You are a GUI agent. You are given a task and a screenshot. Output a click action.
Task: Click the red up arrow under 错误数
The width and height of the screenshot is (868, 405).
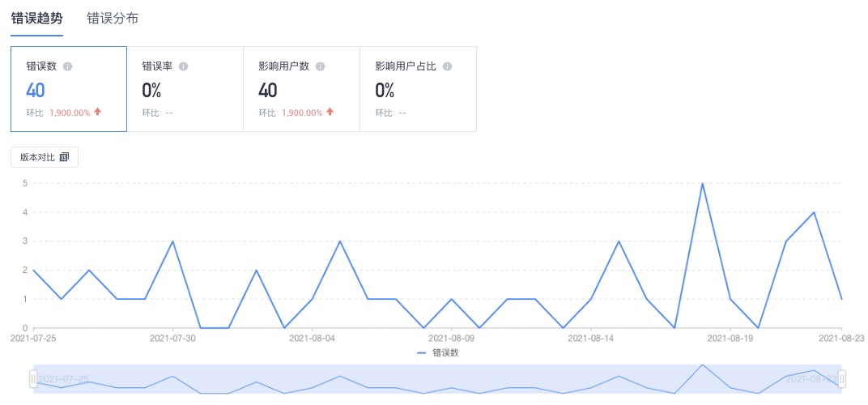point(97,112)
